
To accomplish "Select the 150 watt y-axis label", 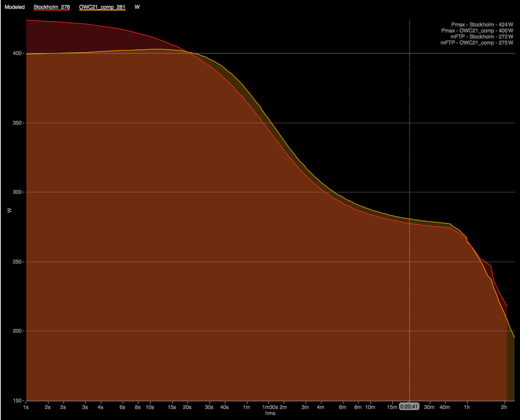I will point(18,401).
